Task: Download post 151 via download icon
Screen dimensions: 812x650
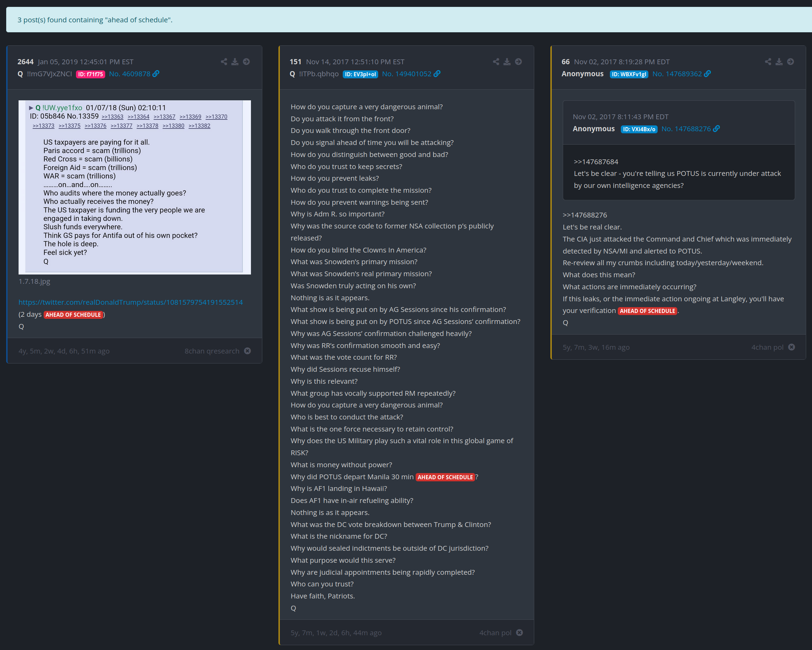Action: click(507, 62)
